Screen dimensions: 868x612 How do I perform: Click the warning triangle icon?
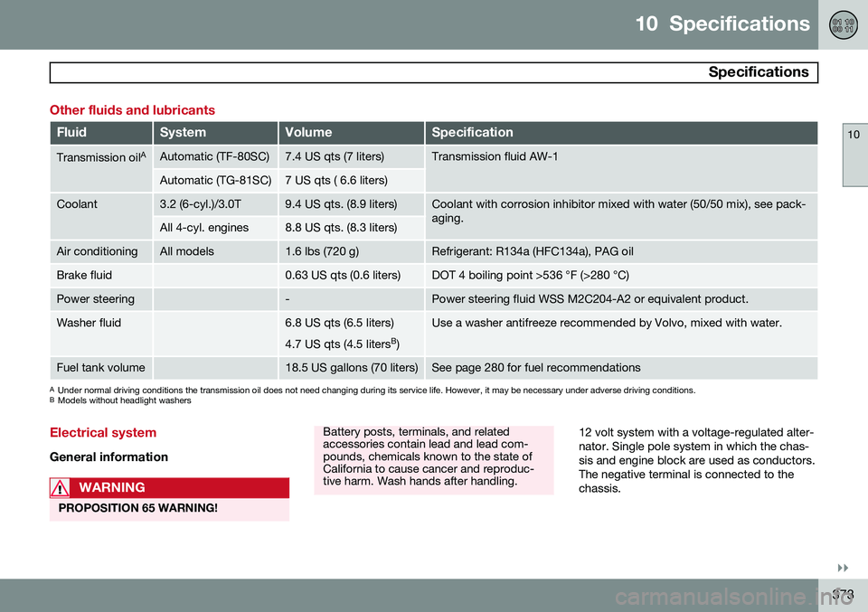[x=60, y=487]
